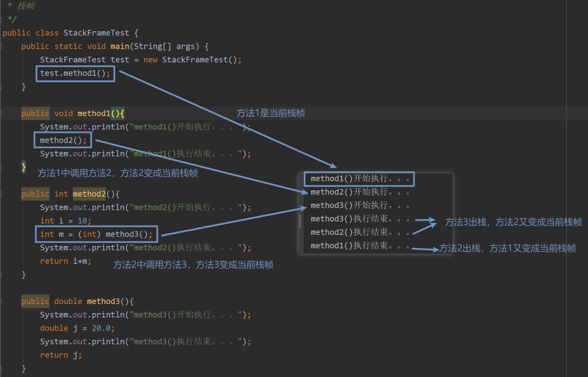Click the 'public void method1' declaration
This screenshot has width=588, height=377.
[73, 114]
